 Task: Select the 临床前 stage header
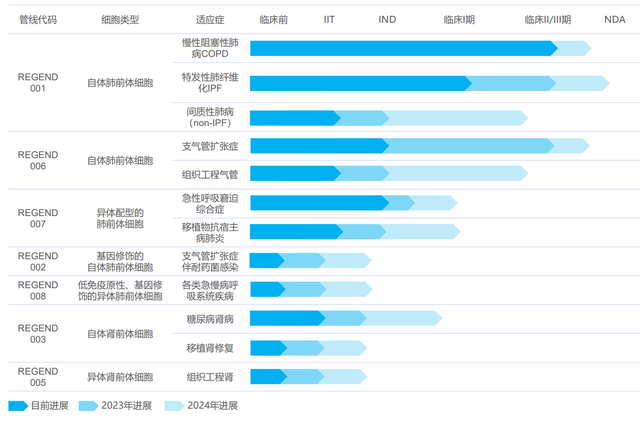(x=273, y=19)
